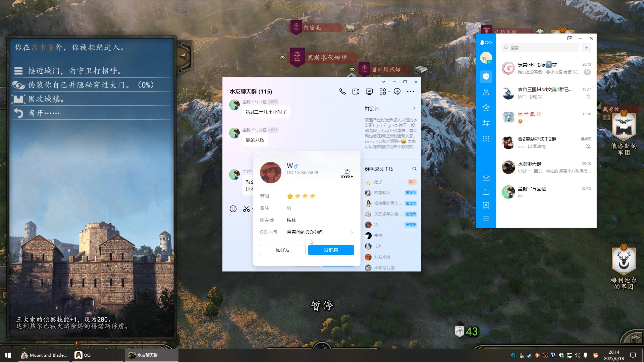Select the scissors screenshot tool
Viewport: 644px width, 362px height.
point(247,209)
